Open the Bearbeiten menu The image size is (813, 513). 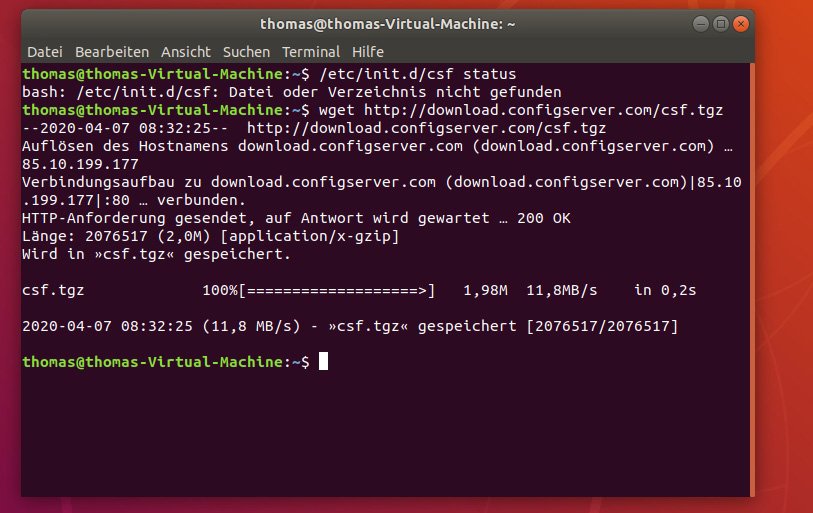[111, 51]
